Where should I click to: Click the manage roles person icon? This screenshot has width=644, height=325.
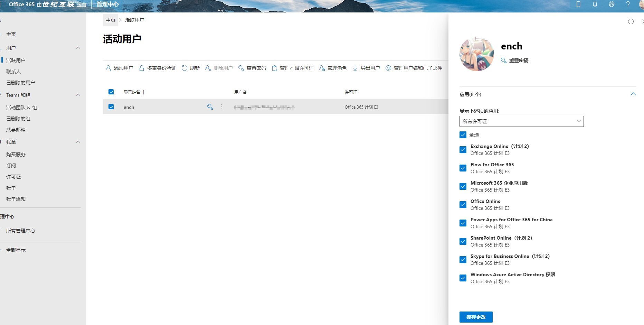click(322, 68)
